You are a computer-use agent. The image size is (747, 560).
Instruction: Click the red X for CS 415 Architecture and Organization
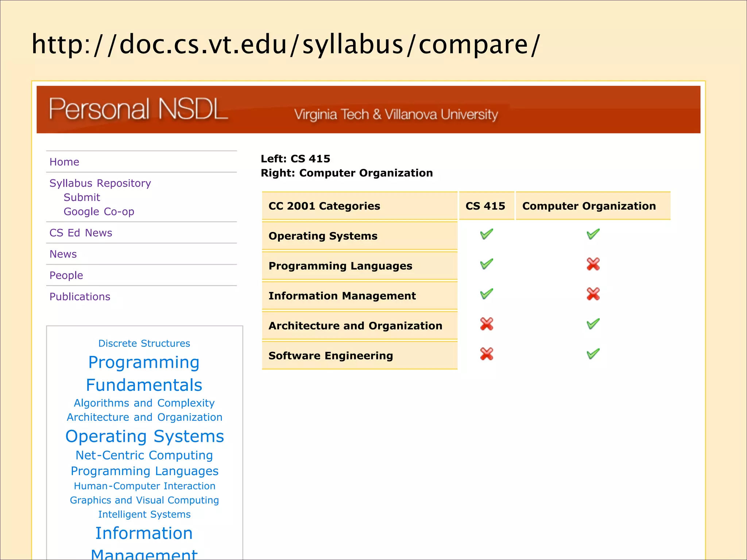click(x=487, y=324)
